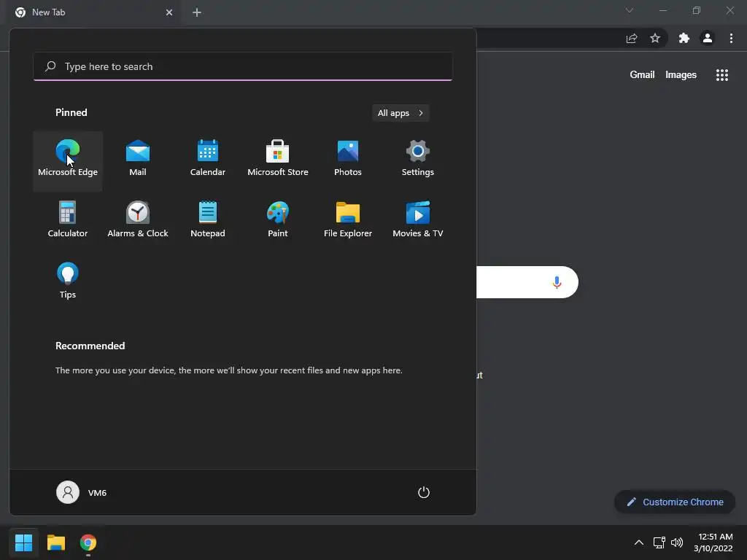The width and height of the screenshot is (747, 560).
Task: Open Gmail link in Chrome
Action: coord(642,75)
